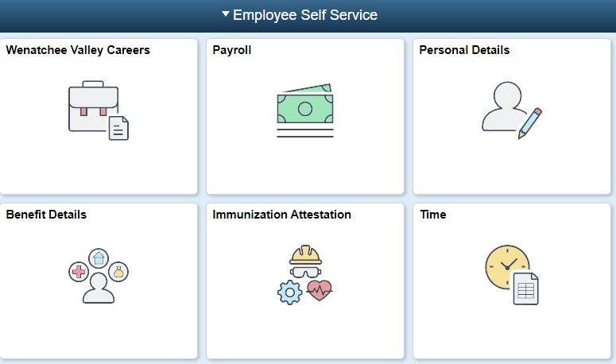Click the green cash Payroll icon
Image resolution: width=616 pixels, height=364 pixels.
coord(305,108)
